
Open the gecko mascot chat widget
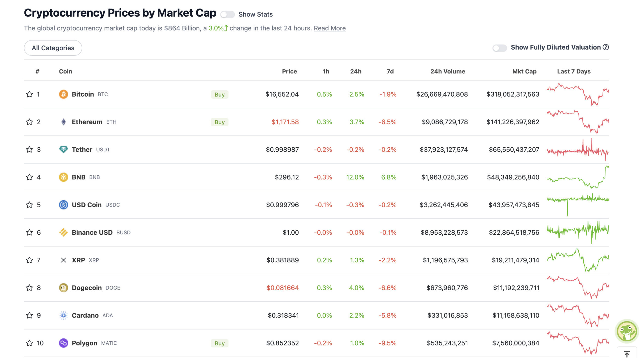point(627,332)
